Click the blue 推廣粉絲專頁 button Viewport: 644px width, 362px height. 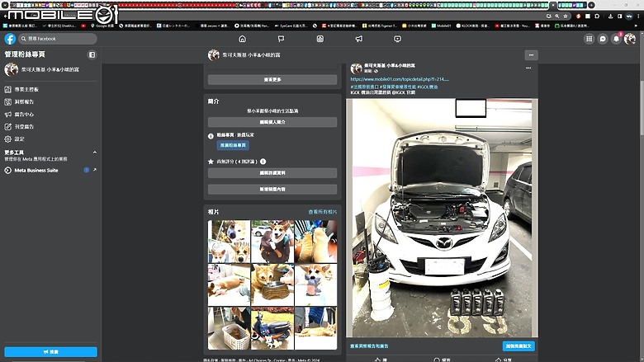[x=233, y=145]
